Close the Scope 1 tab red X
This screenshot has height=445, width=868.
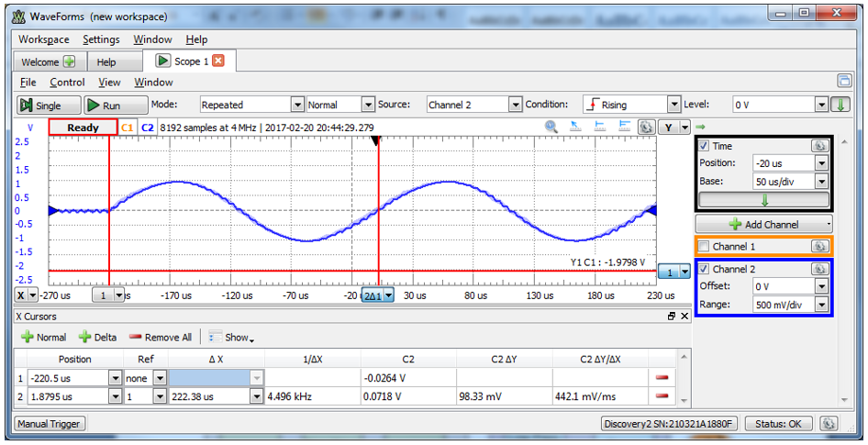point(218,61)
